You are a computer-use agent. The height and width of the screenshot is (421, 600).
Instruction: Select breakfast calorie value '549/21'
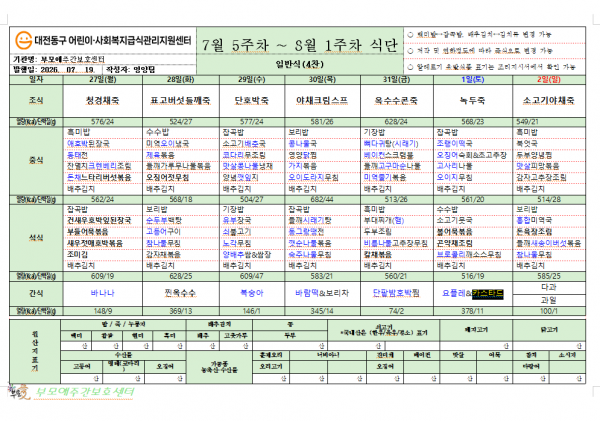click(528, 122)
